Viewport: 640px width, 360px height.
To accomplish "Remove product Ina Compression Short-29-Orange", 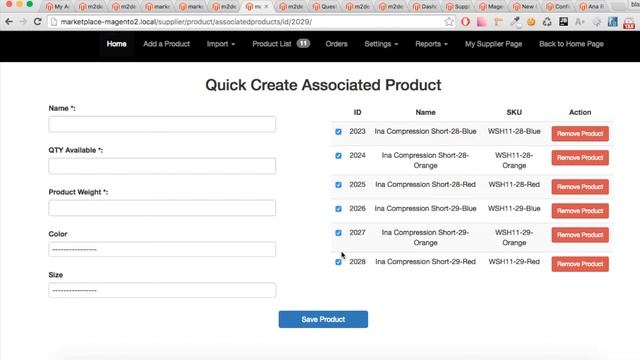I will [580, 235].
